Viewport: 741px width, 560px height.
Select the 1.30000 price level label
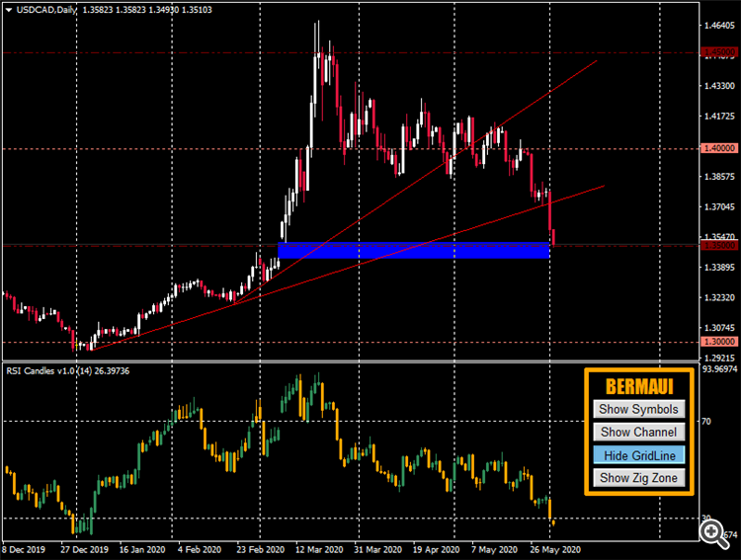[x=719, y=341]
